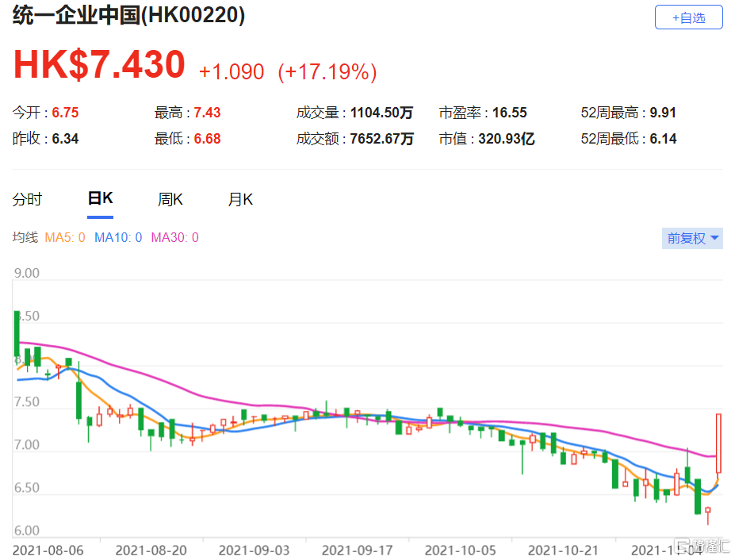
Task: Click the 均线 label
Action: [x=25, y=237]
